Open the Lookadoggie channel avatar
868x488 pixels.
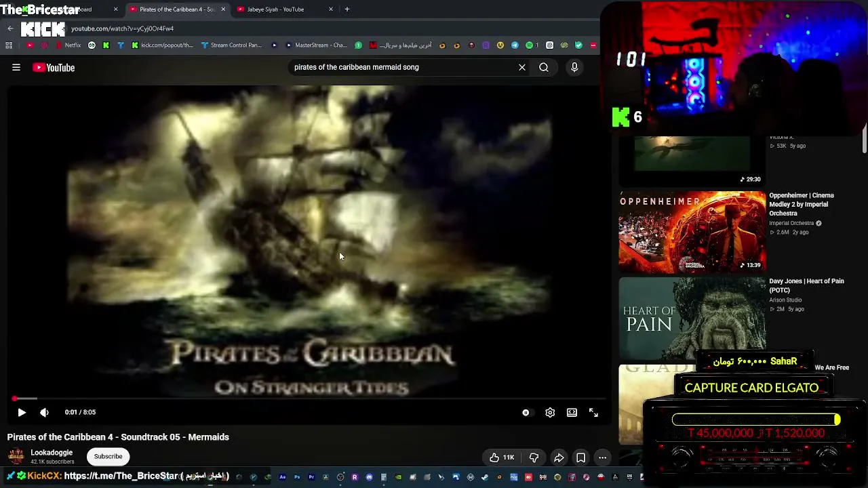click(16, 456)
